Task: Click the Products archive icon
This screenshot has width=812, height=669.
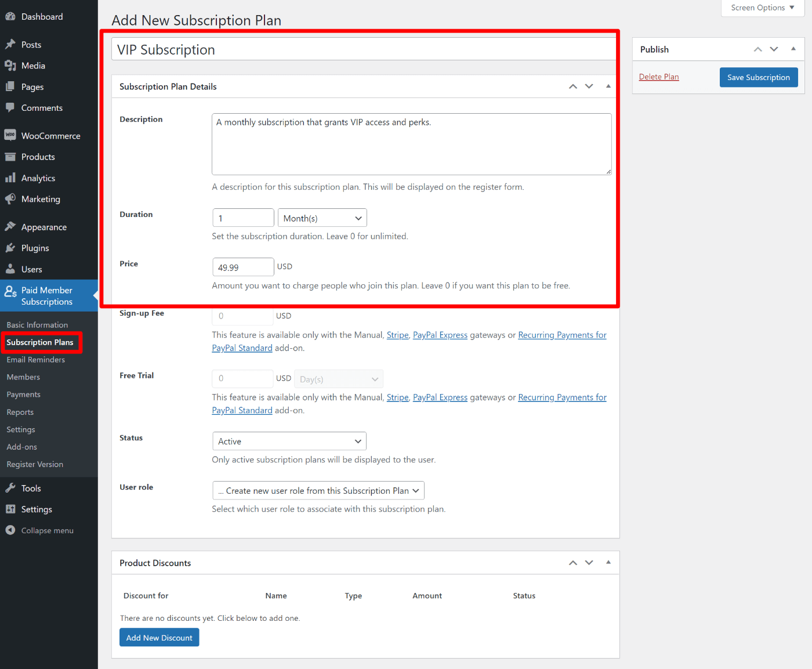Action: pos(10,157)
